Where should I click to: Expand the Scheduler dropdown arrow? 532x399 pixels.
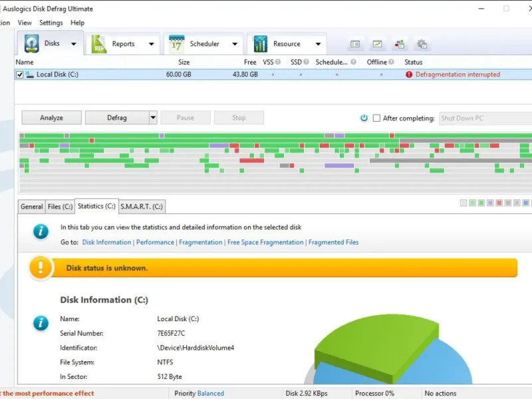click(x=235, y=44)
